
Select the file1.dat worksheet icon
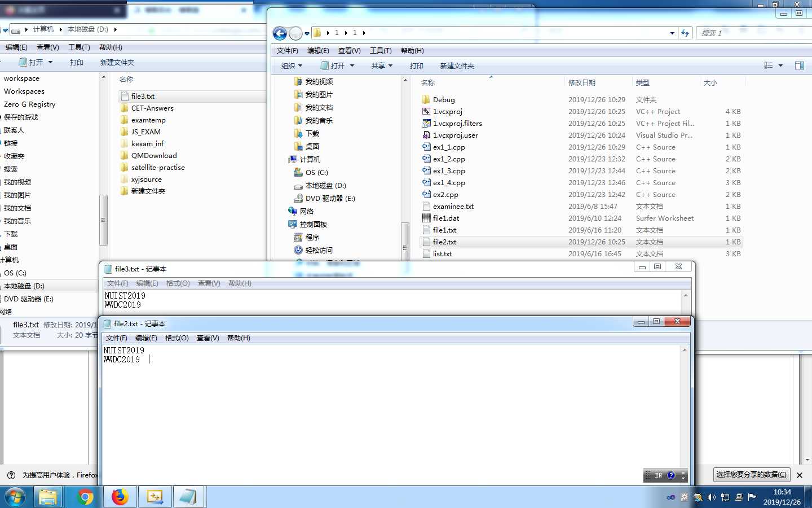[426, 218]
